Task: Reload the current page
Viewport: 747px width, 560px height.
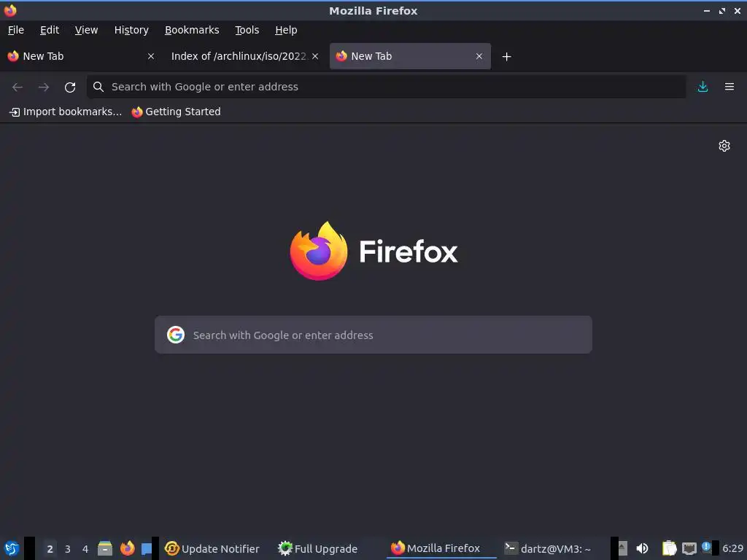Action: pos(70,87)
